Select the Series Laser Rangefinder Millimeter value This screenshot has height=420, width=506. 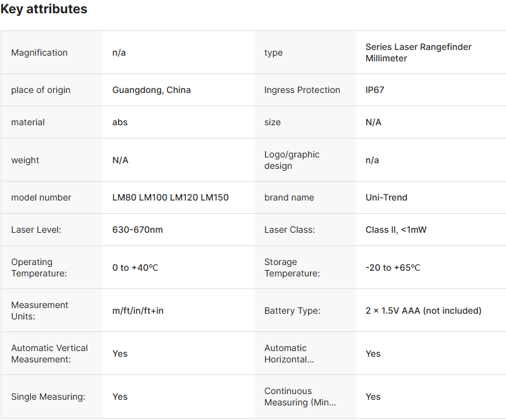[418, 52]
